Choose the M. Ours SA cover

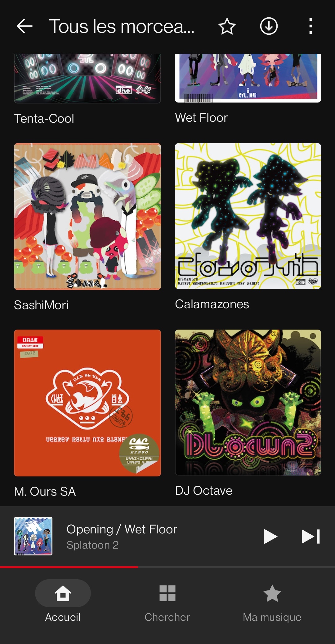[x=87, y=403]
